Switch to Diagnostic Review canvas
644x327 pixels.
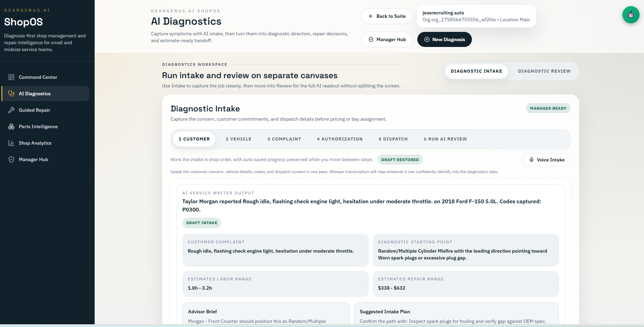(x=544, y=71)
